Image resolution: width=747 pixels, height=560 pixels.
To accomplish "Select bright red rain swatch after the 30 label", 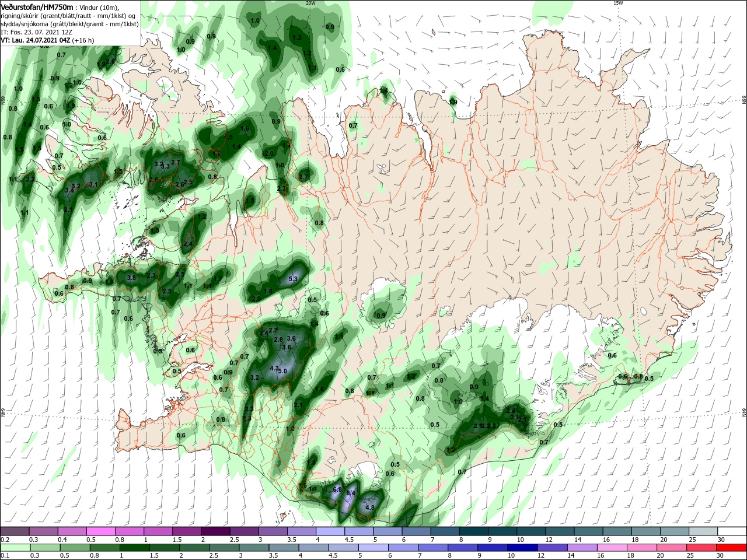I will (732, 548).
